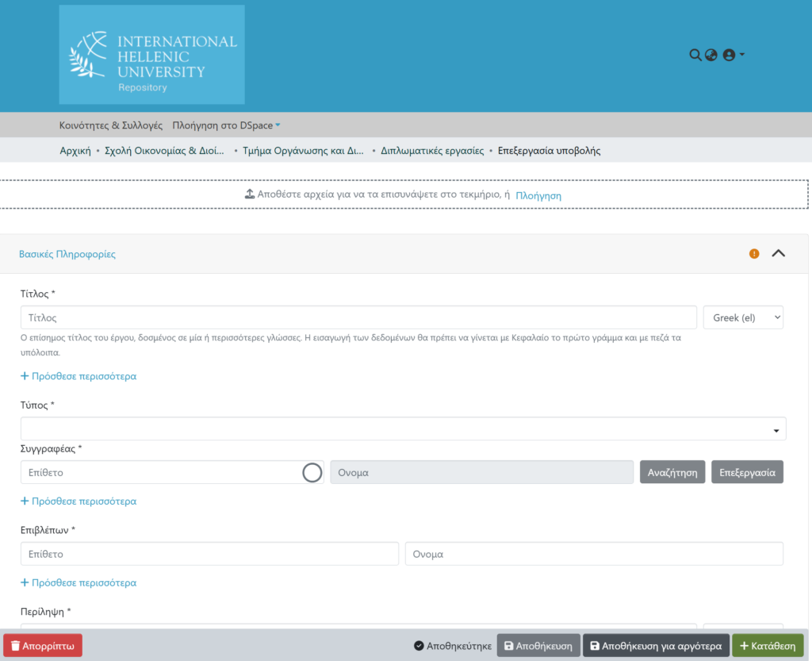Click the orange warning icon in Βασικές Πληροφορίες

click(x=754, y=254)
